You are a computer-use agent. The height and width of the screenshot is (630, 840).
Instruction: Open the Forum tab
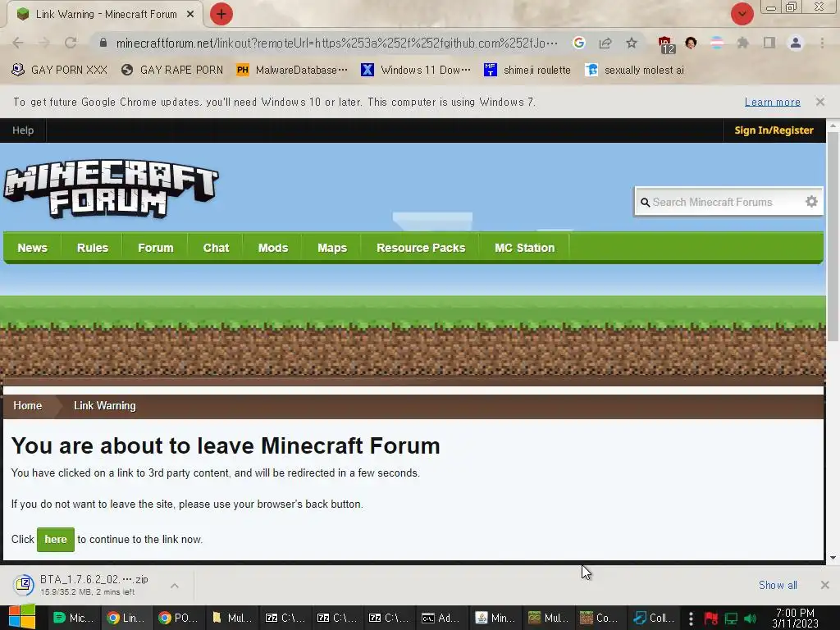coord(155,248)
